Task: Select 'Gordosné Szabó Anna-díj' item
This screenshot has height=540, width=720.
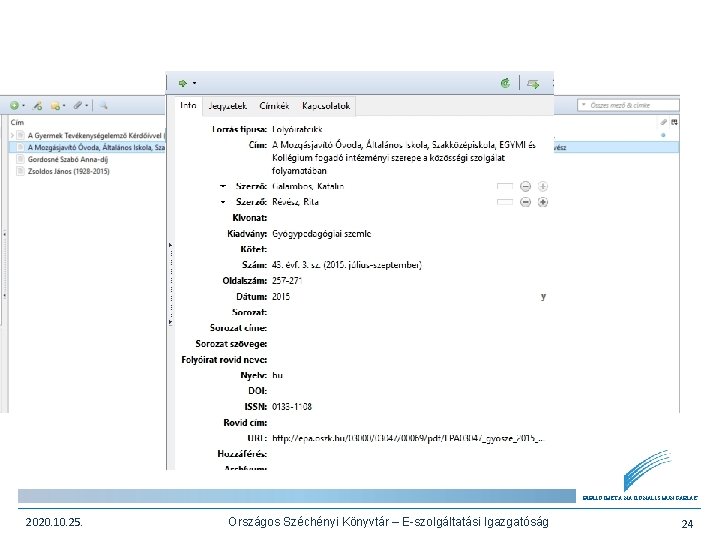Action: point(68,159)
